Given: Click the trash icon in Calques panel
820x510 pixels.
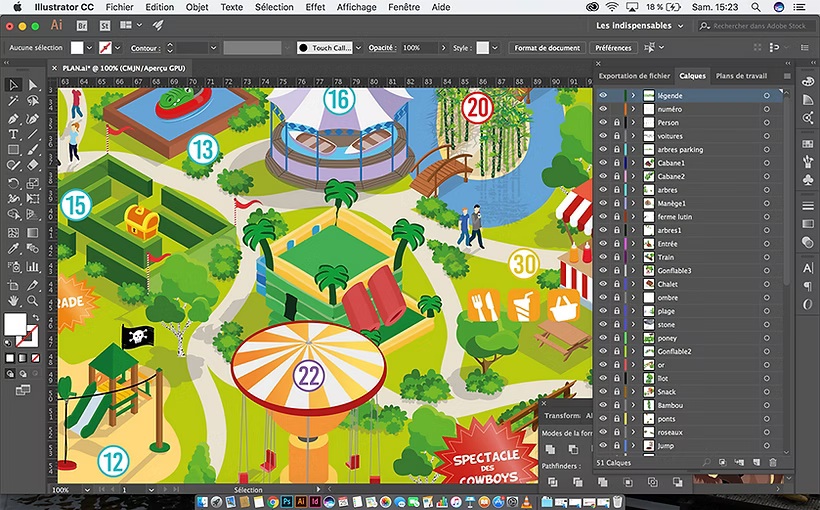Looking at the screenshot, I should [772, 463].
